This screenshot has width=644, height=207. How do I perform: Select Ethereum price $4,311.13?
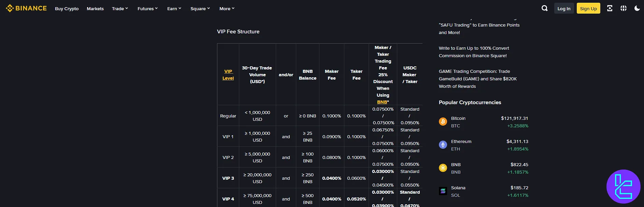517,141
